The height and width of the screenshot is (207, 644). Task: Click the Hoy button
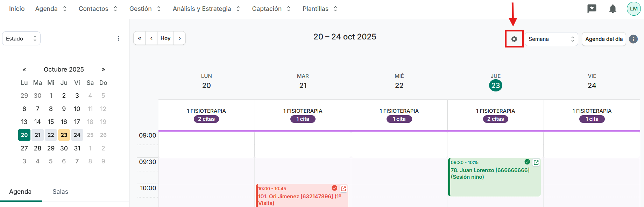(x=165, y=38)
